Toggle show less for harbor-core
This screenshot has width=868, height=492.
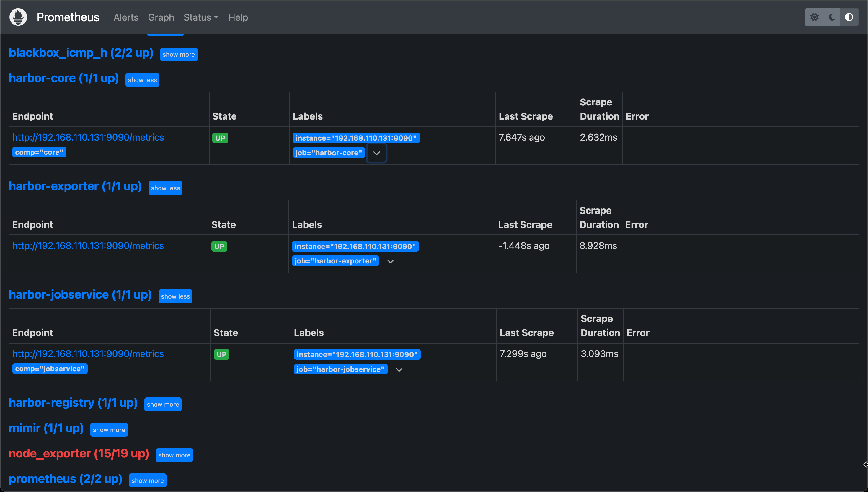pyautogui.click(x=143, y=79)
